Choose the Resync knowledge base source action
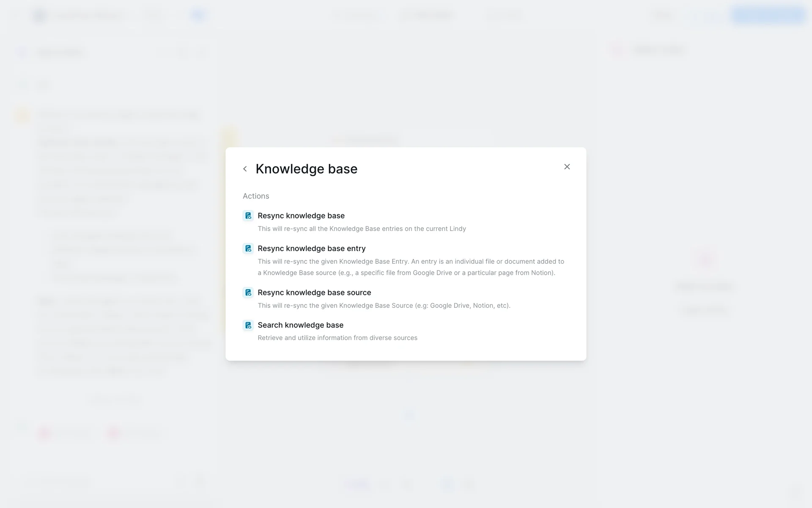 [x=314, y=293]
